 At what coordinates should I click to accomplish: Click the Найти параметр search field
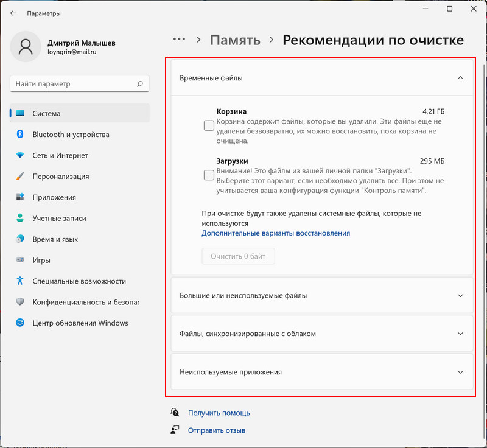click(79, 83)
